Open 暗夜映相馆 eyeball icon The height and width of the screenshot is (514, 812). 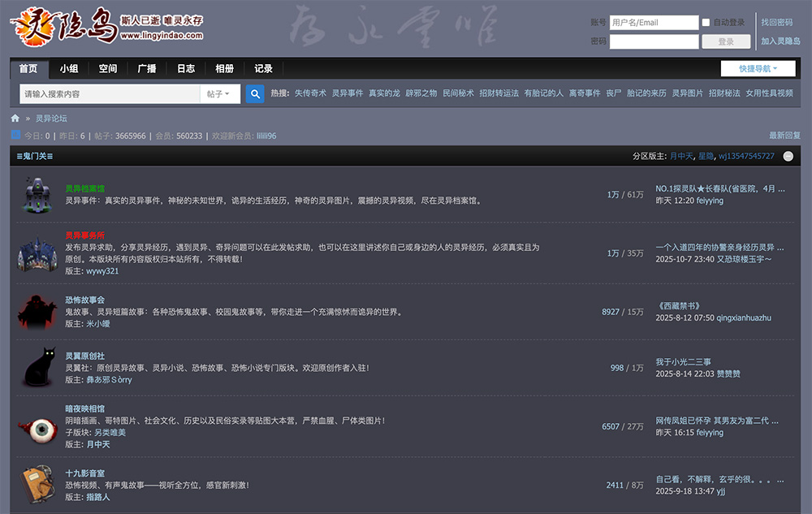click(x=37, y=427)
